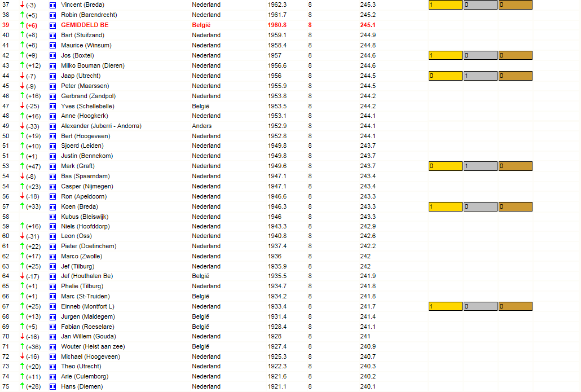Select the blue icon for Mark (Graft)
Viewport: 581px width, 392px height.
pyautogui.click(x=52, y=166)
